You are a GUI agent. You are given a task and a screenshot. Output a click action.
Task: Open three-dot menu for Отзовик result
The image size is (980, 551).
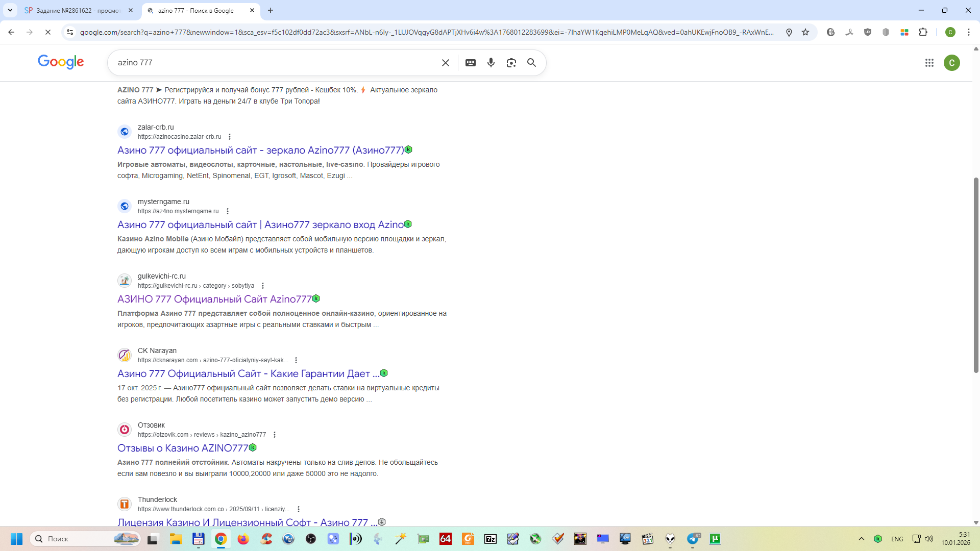(x=275, y=435)
